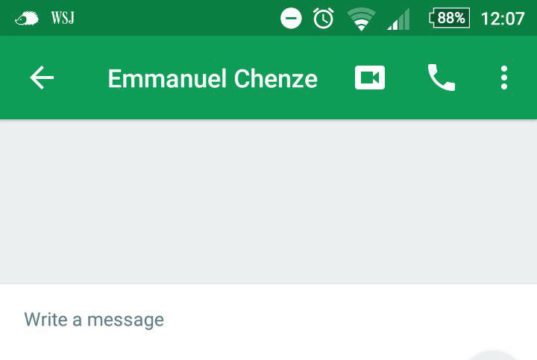Image resolution: width=537 pixels, height=360 pixels.
Task: Tap the Wi-Fi signal icon
Action: click(x=361, y=19)
